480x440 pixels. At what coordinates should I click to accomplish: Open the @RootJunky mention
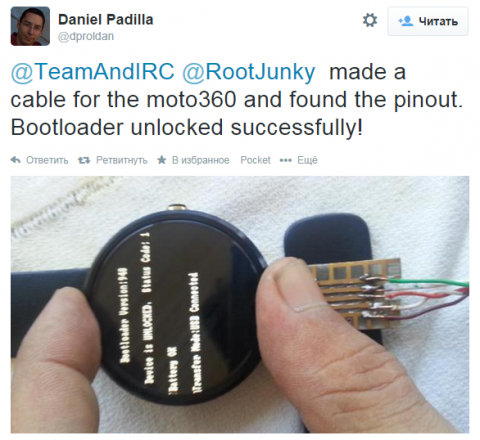point(248,72)
